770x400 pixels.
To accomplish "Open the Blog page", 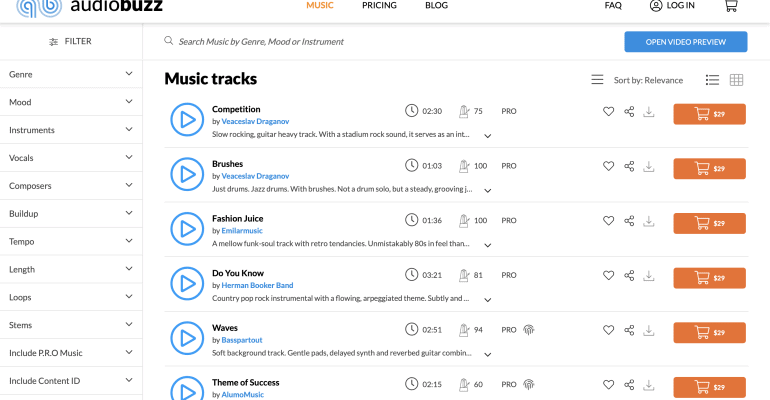I will (x=437, y=5).
